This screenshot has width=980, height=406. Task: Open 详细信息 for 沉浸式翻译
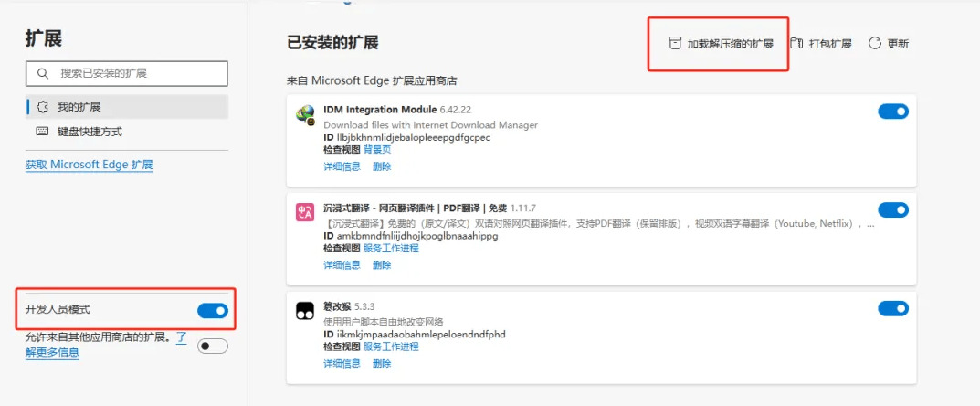click(x=342, y=265)
